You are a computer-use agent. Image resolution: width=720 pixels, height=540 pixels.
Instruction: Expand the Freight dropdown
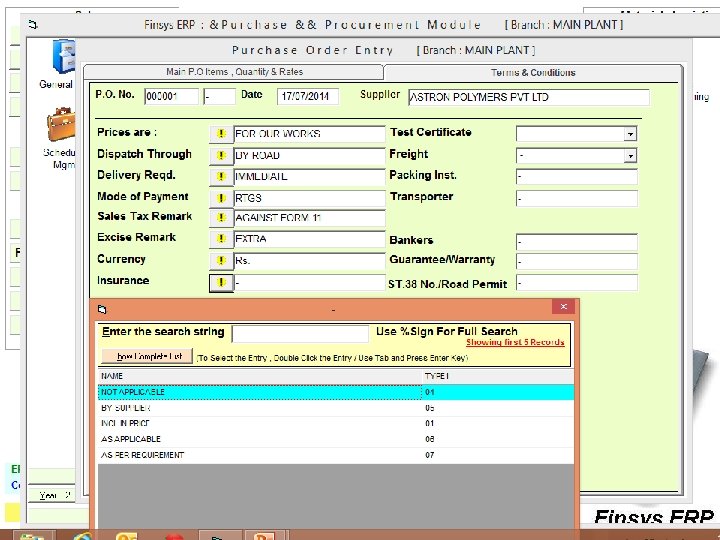(630, 156)
